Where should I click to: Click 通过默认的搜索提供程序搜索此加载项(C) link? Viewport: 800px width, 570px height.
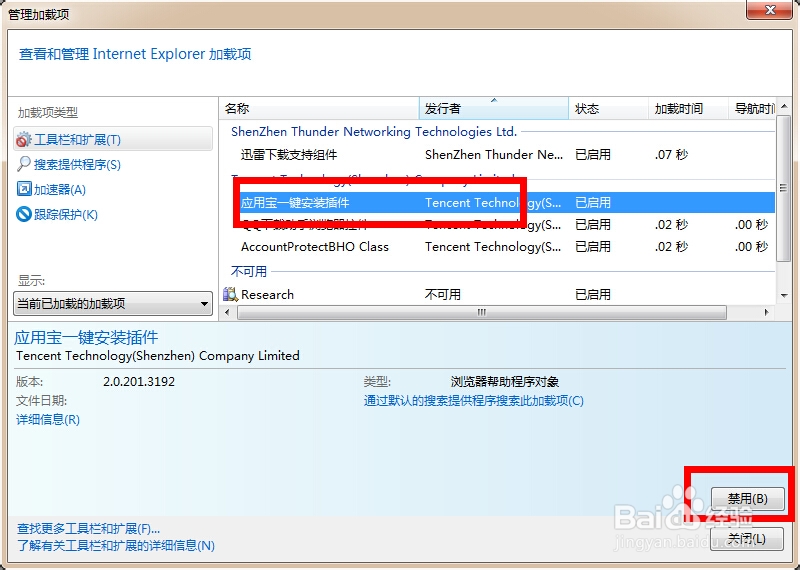click(x=473, y=401)
